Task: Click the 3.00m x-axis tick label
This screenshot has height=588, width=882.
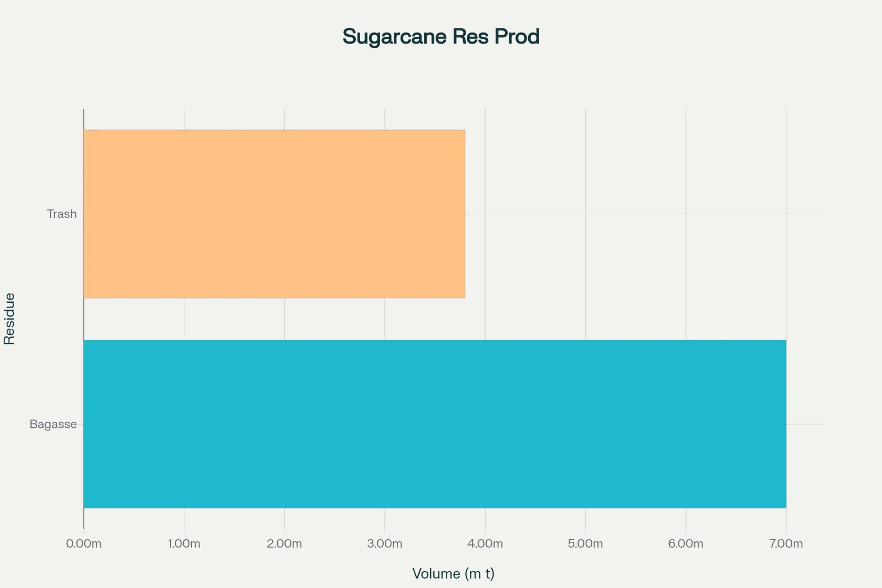Action: (384, 544)
